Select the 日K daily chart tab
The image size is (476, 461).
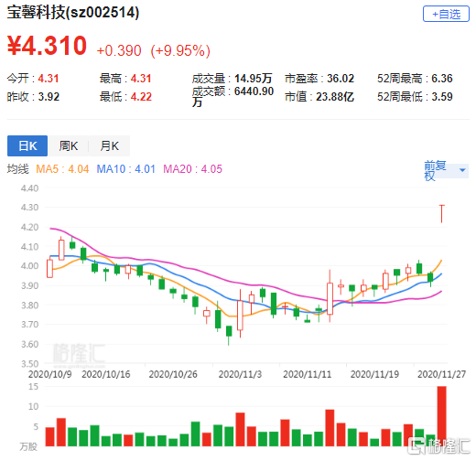(x=27, y=145)
